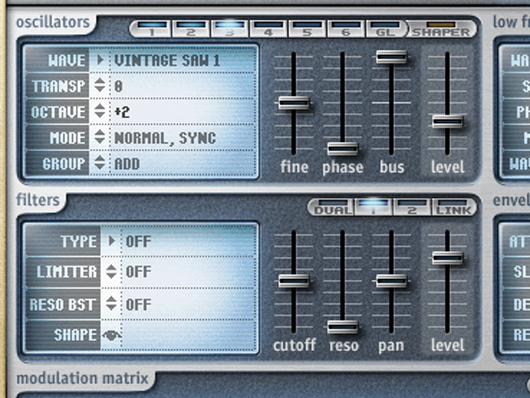Click the TRANSP value 0

(118, 86)
